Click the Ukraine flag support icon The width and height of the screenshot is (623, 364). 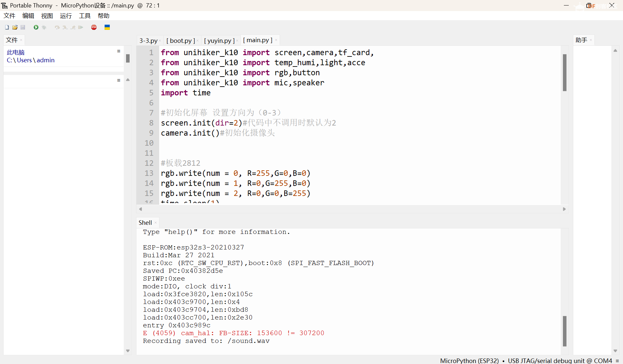click(x=107, y=27)
